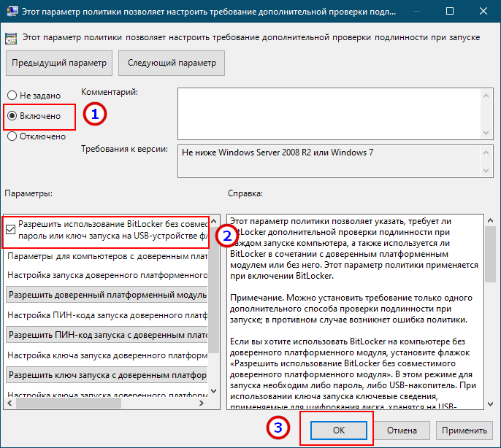Screen dimensions: 501x448
Task: Open 'Разрешить доверенный платформенный модуль' dropdown
Action: 107,294
